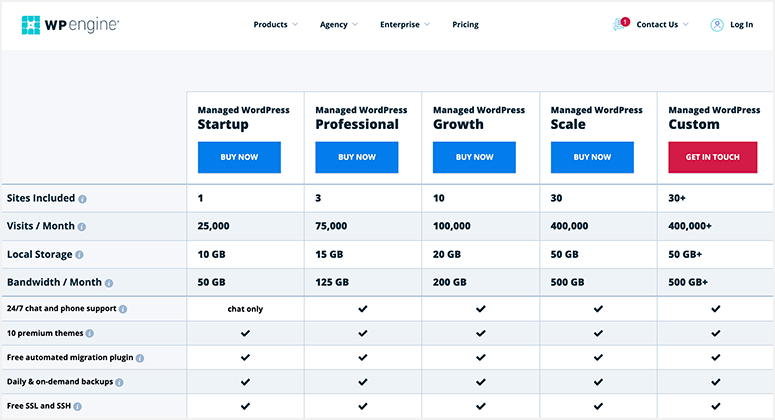The image size is (775, 420).
Task: Show info for Free automated migration plugin
Action: click(140, 358)
